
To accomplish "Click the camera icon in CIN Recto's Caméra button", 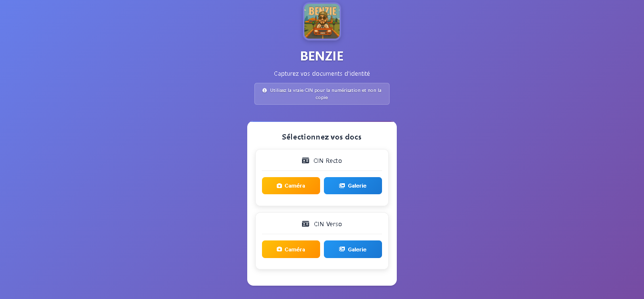I will (x=280, y=186).
